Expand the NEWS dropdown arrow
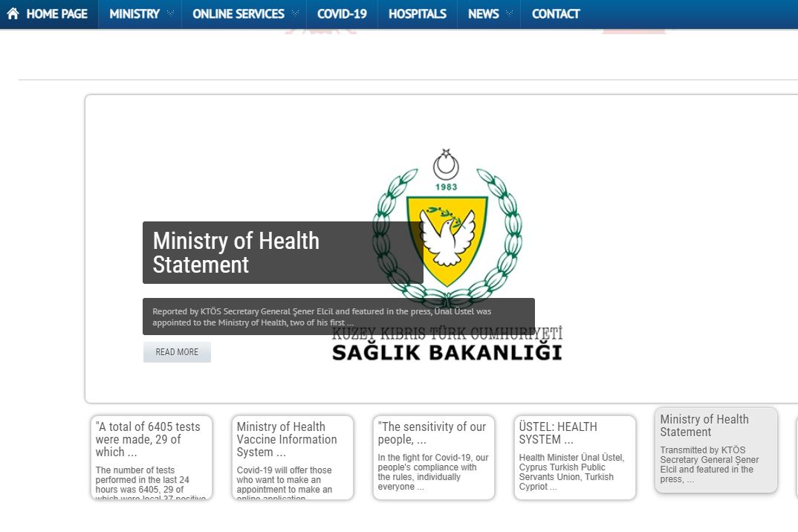Image resolution: width=798 pixels, height=532 pixels. (x=510, y=13)
